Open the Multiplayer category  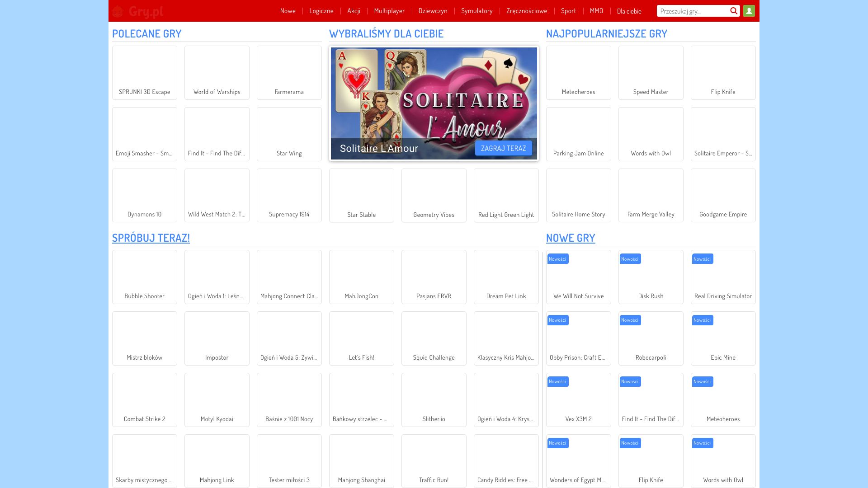pos(389,11)
